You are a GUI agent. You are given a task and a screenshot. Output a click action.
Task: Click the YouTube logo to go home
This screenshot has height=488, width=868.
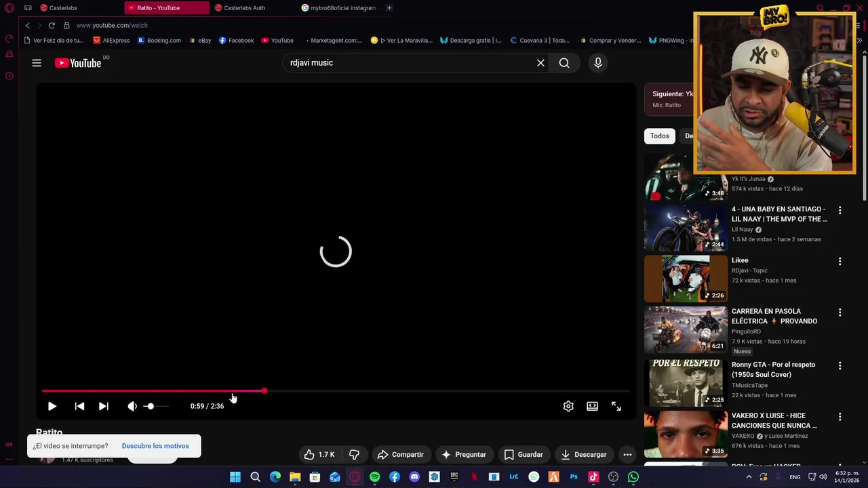tap(78, 63)
